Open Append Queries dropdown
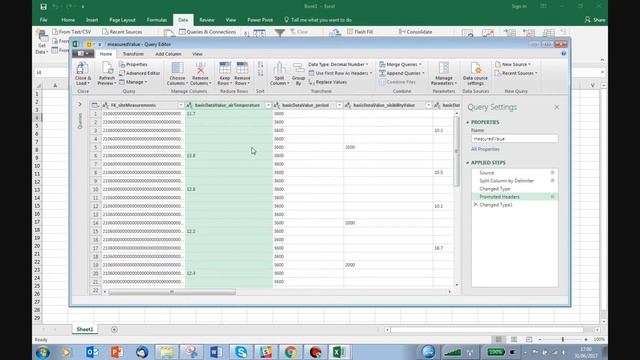The width and height of the screenshot is (640, 360). 402,73
